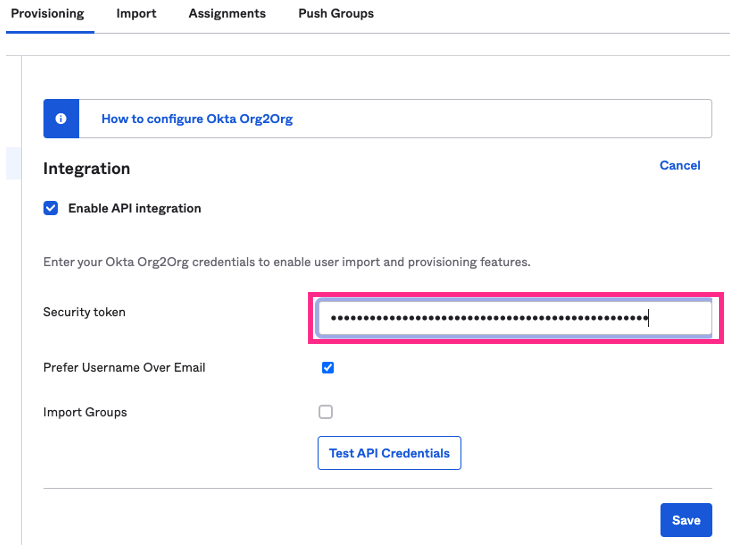Image resolution: width=730 pixels, height=545 pixels.
Task: Save the integration settings
Action: 686,520
